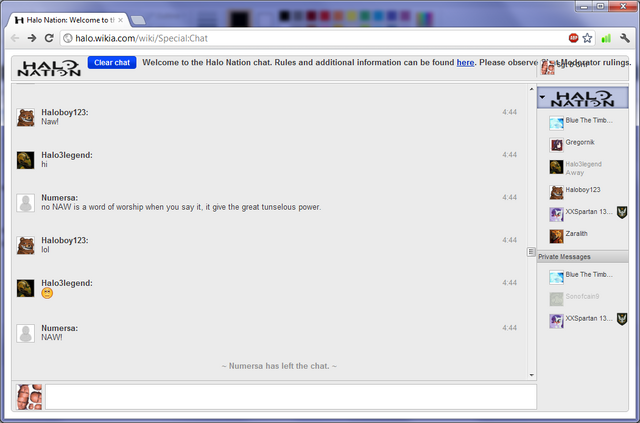Click the red AdBlock stop icon
Viewport: 640px width, 423px height.
point(573,38)
